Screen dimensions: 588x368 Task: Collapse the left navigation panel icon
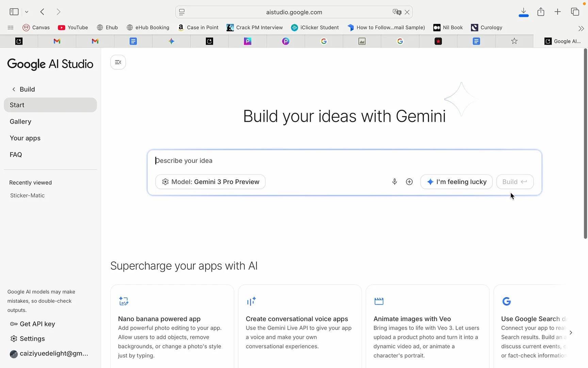click(118, 62)
